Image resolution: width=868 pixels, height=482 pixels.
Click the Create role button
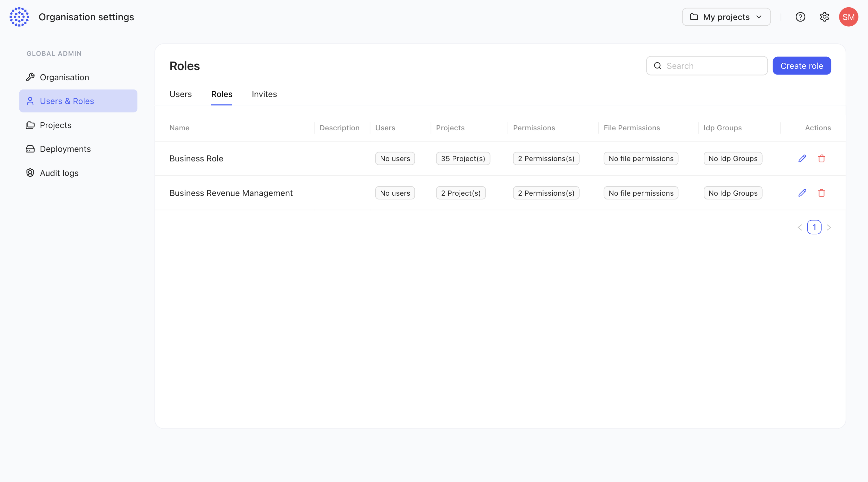[801, 66]
